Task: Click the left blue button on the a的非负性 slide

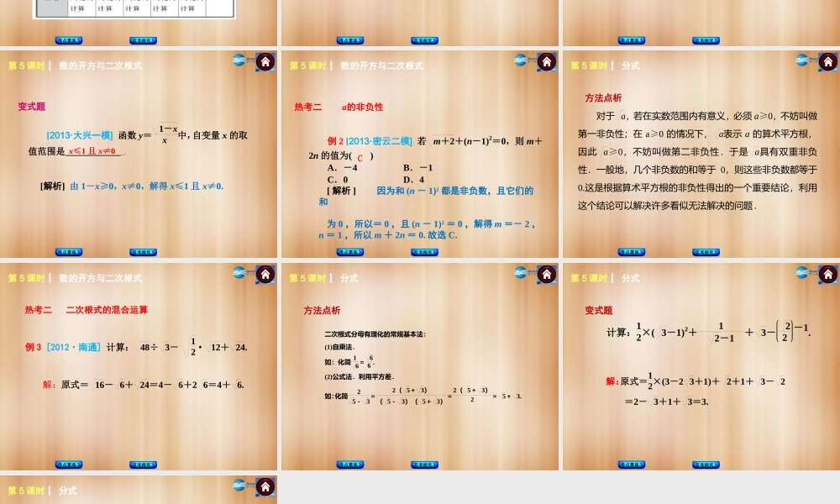Action: pyautogui.click(x=350, y=252)
